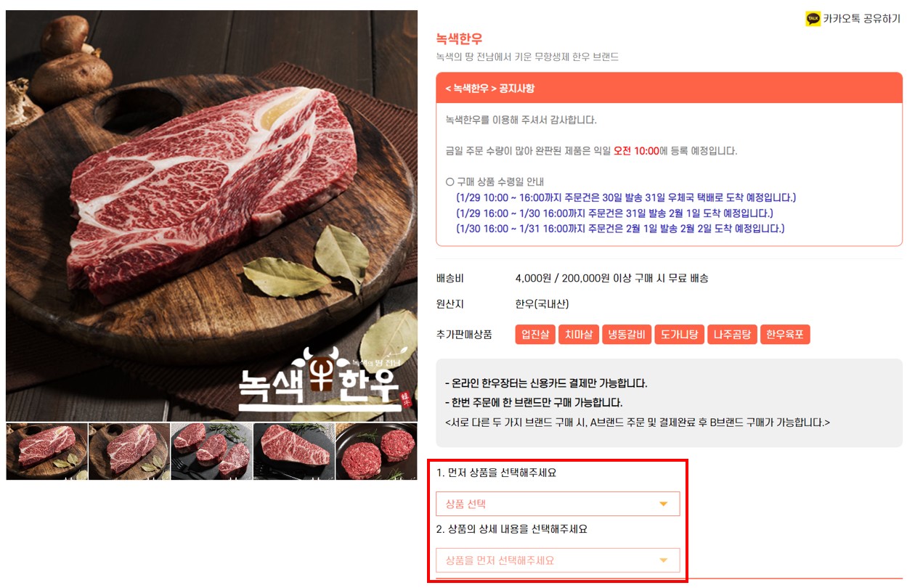Image resolution: width=915 pixels, height=588 pixels.
Task: Click the main 녹색한우 product photo
Action: click(x=211, y=216)
